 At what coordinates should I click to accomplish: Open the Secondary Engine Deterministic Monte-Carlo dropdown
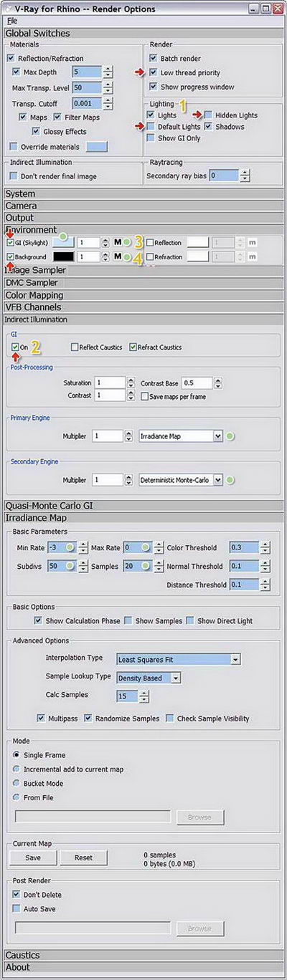click(x=179, y=479)
